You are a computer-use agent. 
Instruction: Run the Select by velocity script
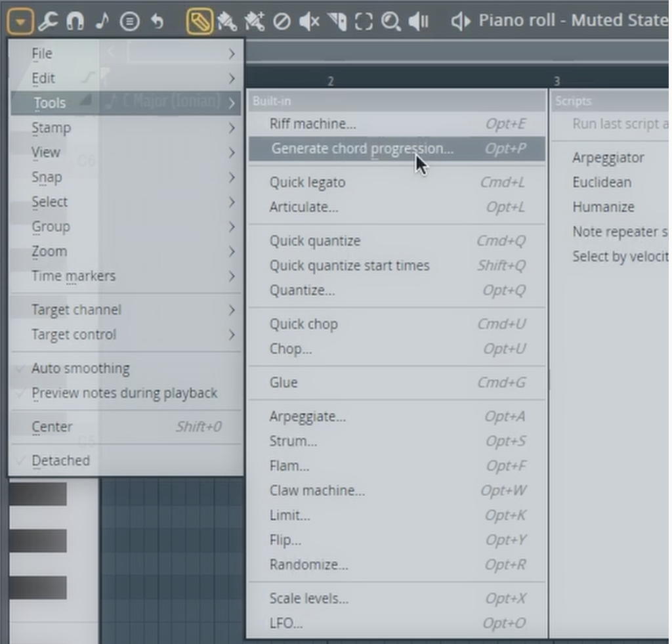[610, 257]
